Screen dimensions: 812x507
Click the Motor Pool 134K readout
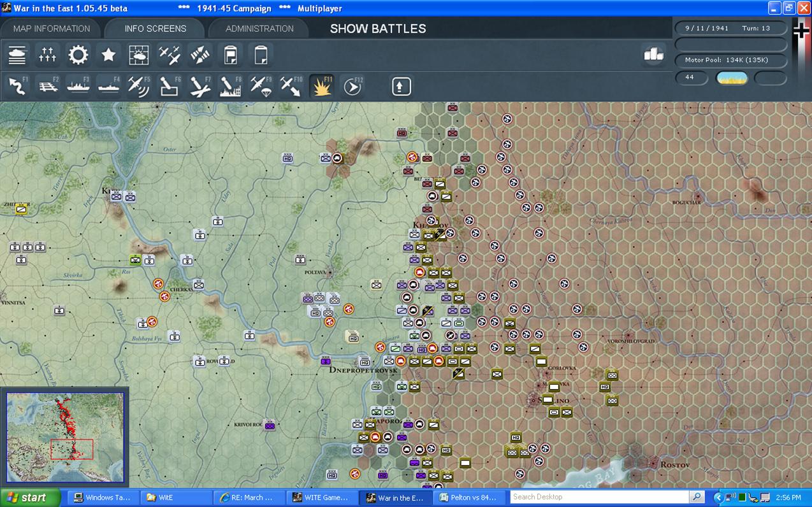coord(730,60)
